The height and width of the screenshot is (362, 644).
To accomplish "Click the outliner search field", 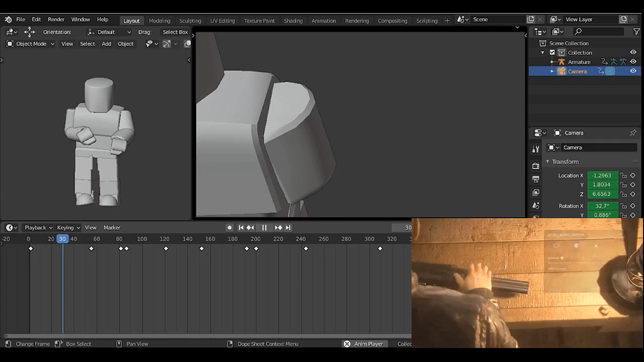I will (x=597, y=31).
